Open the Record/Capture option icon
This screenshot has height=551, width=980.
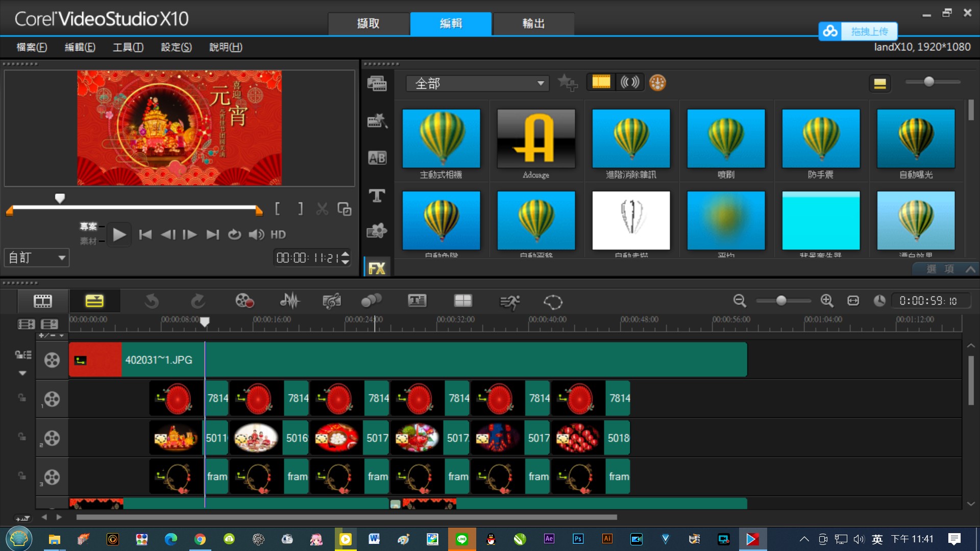point(244,302)
